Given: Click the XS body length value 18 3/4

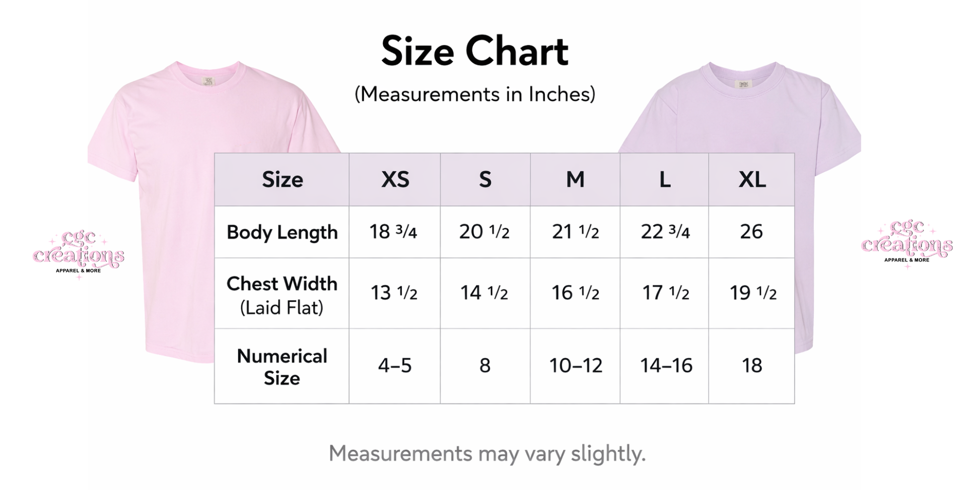Looking at the screenshot, I should tap(393, 232).
